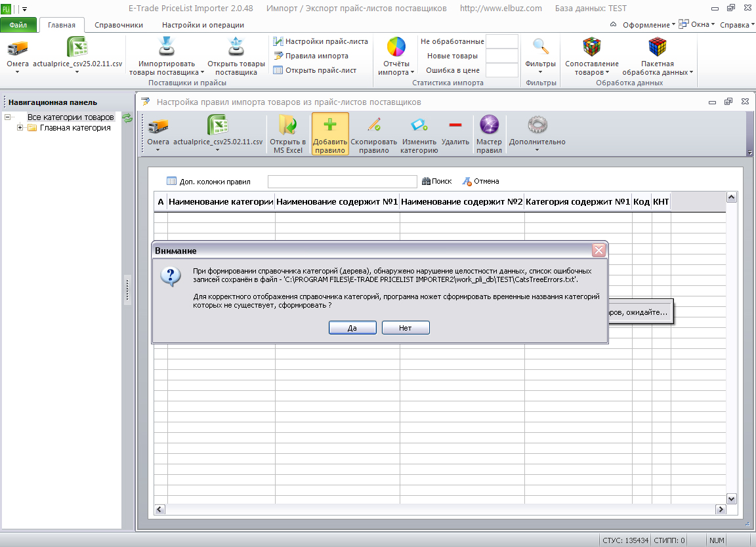
Task: Click the PLI application icon in title bar
Action: (x=7, y=9)
